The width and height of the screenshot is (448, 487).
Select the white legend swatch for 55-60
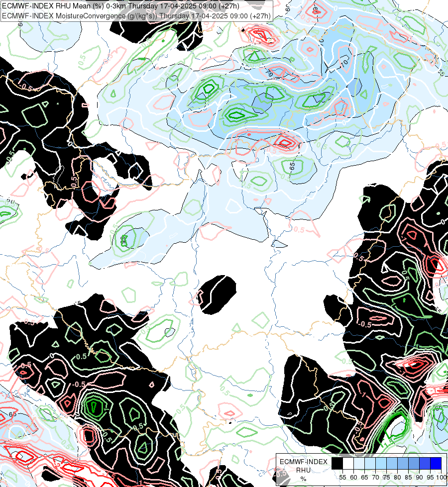pyautogui.click(x=348, y=463)
